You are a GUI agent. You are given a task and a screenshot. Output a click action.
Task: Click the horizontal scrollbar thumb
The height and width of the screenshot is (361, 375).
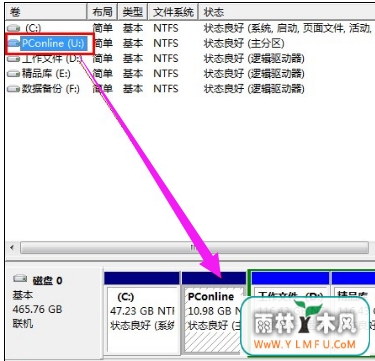coord(194,248)
